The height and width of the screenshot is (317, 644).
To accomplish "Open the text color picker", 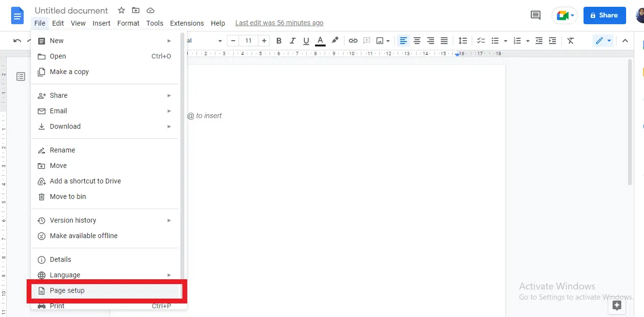I will [x=320, y=41].
